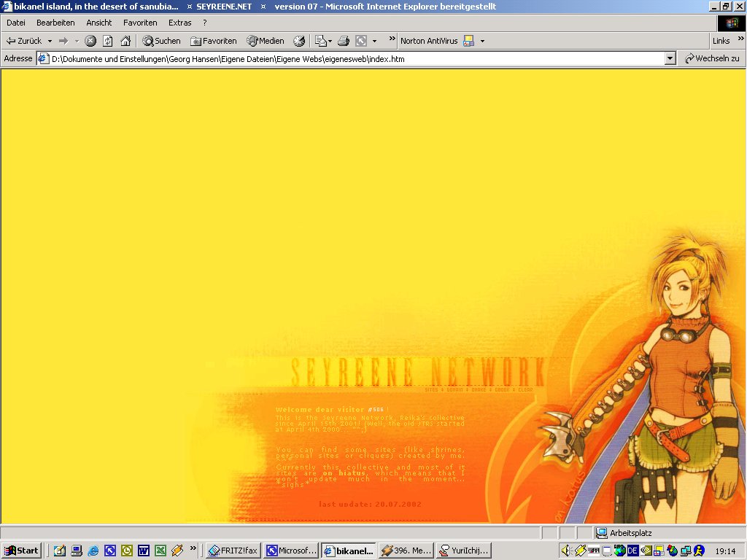The image size is (747, 560).
Task: Click the CLEAR link on the page
Action: tap(525, 389)
